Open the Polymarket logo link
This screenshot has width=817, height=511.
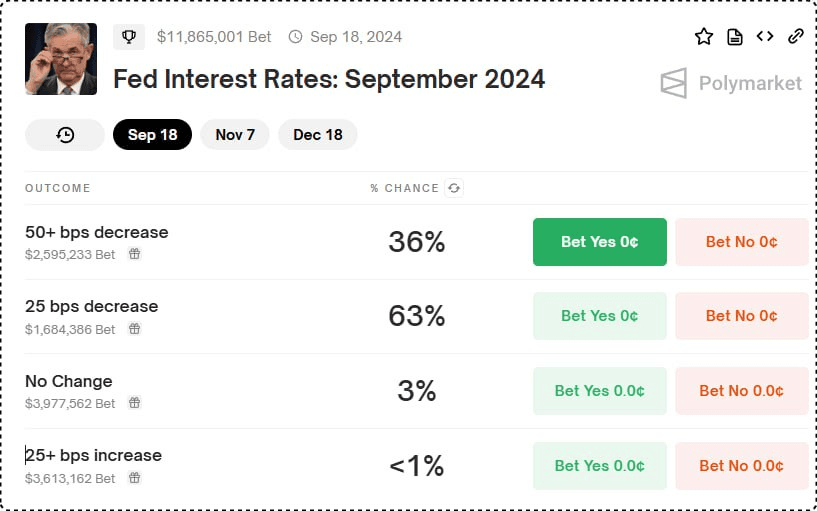click(x=731, y=83)
